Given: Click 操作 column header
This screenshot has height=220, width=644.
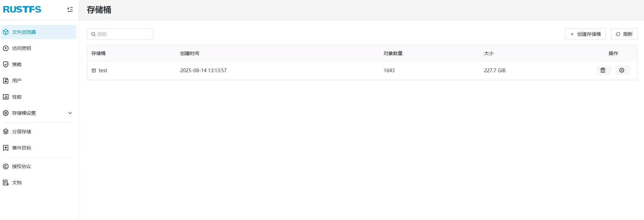Looking at the screenshot, I should 613,53.
